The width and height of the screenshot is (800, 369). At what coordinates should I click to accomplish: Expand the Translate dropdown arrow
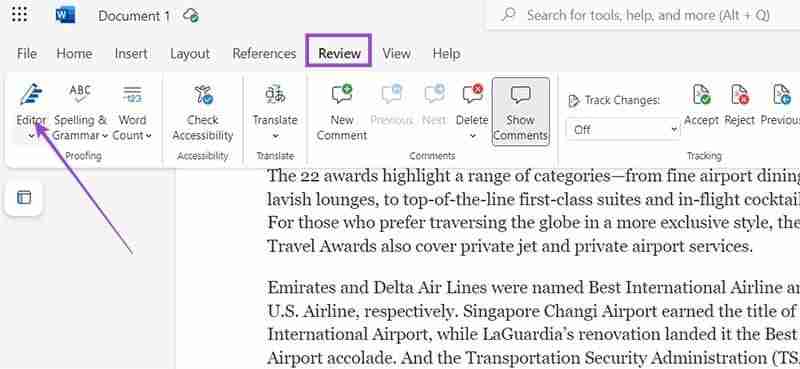(x=275, y=136)
